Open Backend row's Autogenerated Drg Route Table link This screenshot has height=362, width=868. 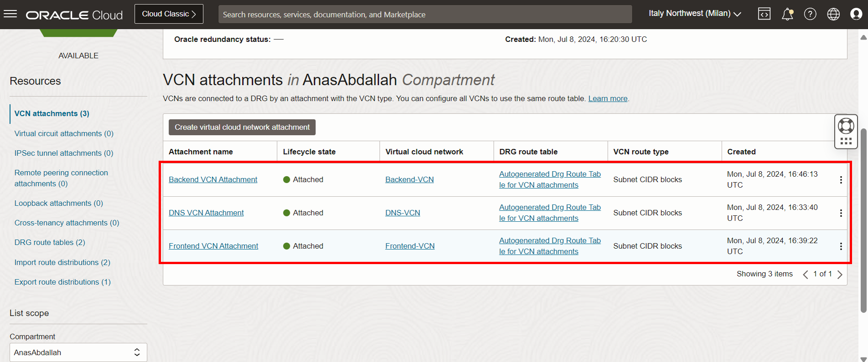click(x=550, y=179)
